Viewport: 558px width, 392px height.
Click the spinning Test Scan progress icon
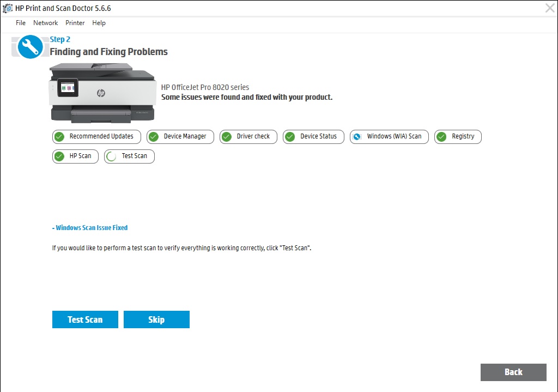(112, 156)
